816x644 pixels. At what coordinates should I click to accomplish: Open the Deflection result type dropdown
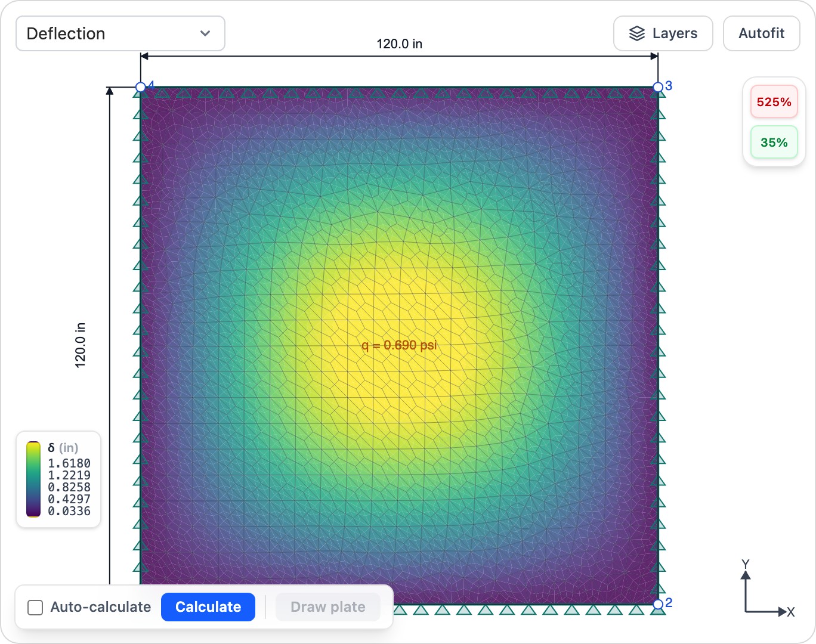(120, 33)
